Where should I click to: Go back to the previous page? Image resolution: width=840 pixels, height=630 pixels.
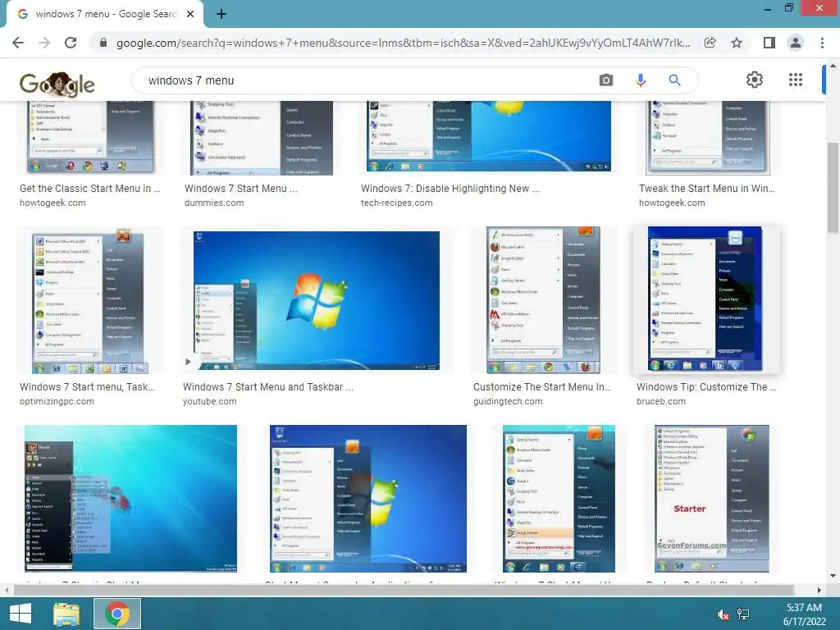18,43
